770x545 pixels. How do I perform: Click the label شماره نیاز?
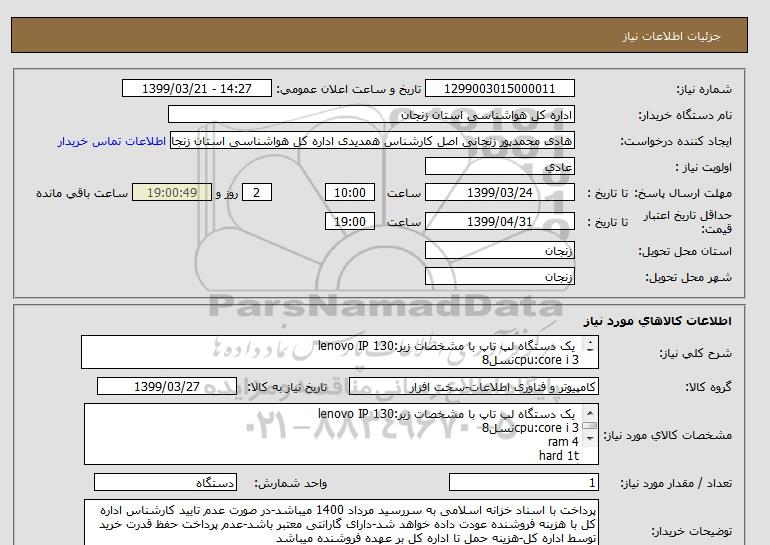[x=704, y=89]
